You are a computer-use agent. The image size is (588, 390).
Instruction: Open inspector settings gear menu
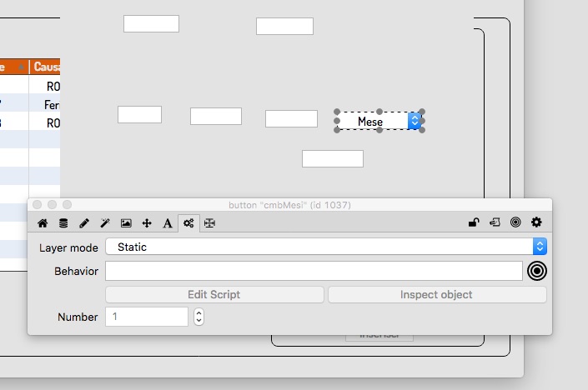point(536,222)
